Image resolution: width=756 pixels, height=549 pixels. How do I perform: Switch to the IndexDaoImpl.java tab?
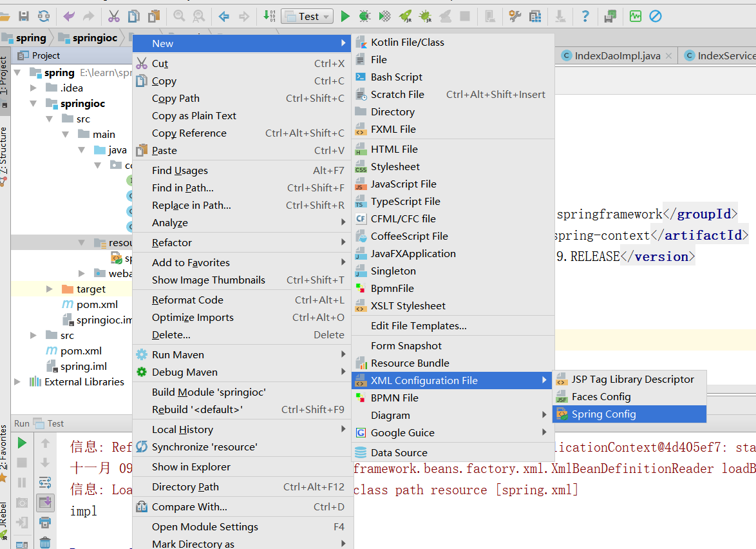pos(617,55)
